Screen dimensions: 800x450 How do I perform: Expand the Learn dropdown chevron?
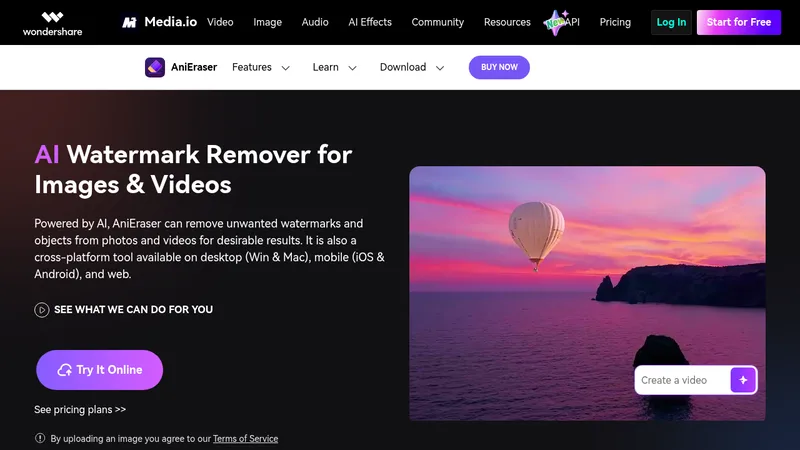tap(352, 68)
